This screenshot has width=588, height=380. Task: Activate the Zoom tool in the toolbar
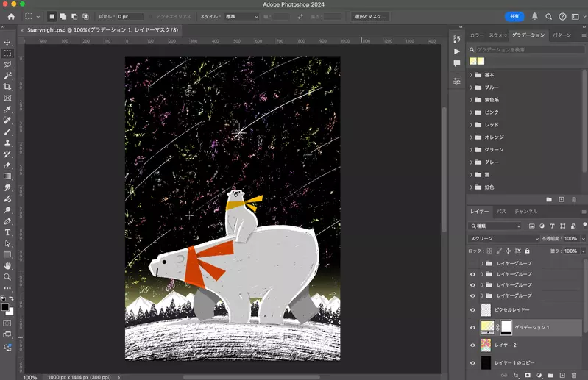[x=8, y=277]
